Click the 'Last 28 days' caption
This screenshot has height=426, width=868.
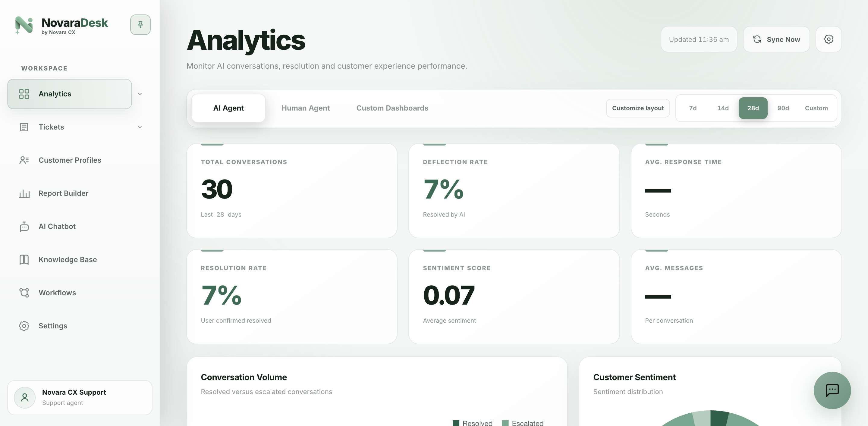(221, 215)
